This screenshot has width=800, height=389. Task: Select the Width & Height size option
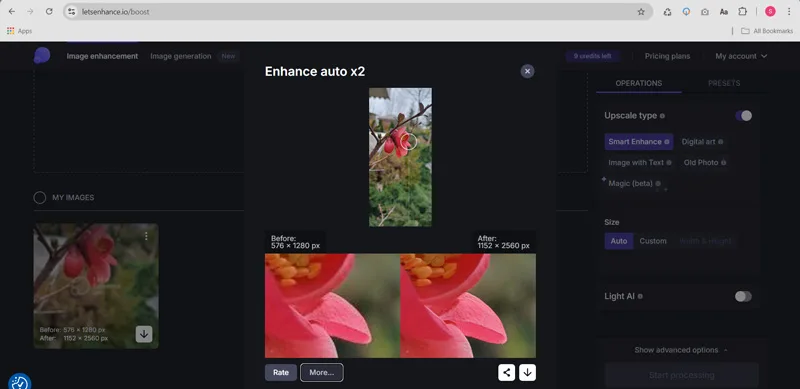(705, 241)
